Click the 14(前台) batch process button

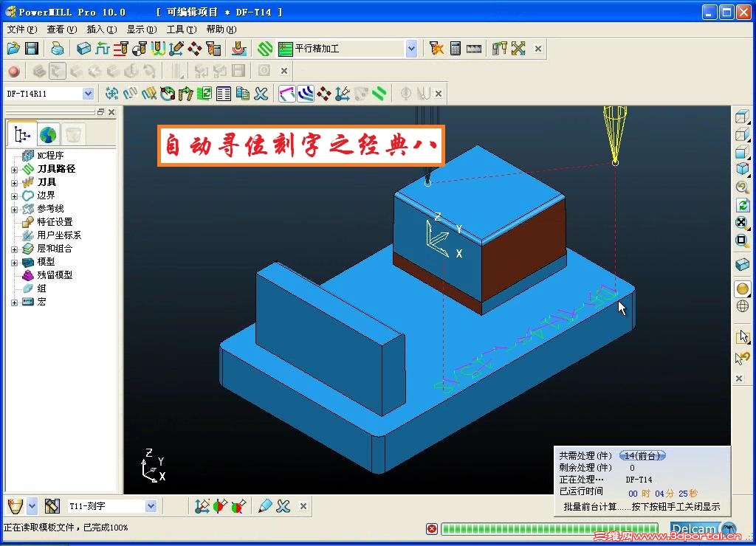click(x=642, y=455)
